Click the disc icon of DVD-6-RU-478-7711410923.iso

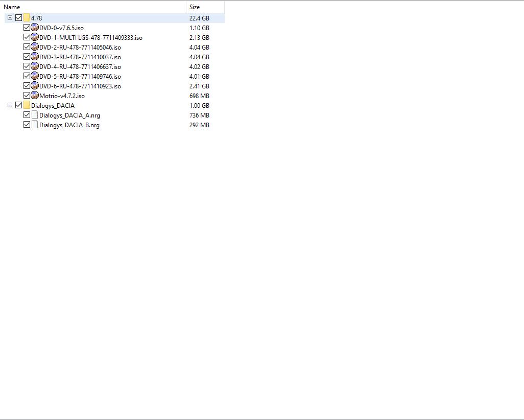pos(35,86)
